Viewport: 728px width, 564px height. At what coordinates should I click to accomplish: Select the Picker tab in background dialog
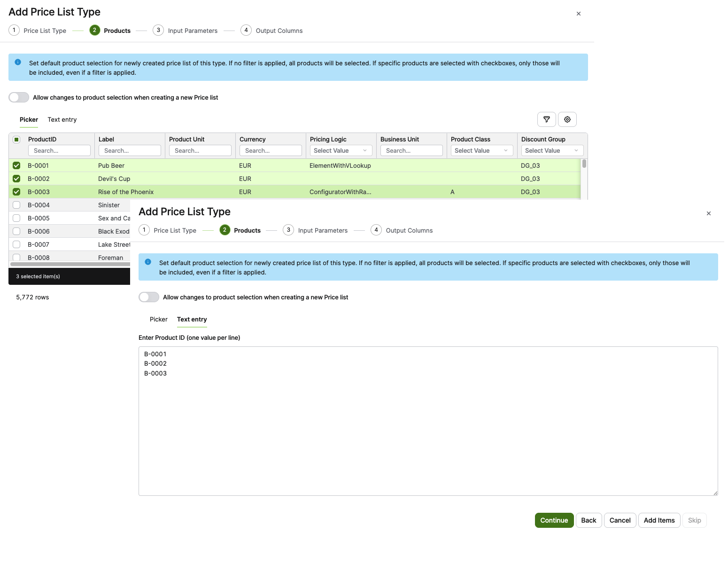click(x=29, y=120)
